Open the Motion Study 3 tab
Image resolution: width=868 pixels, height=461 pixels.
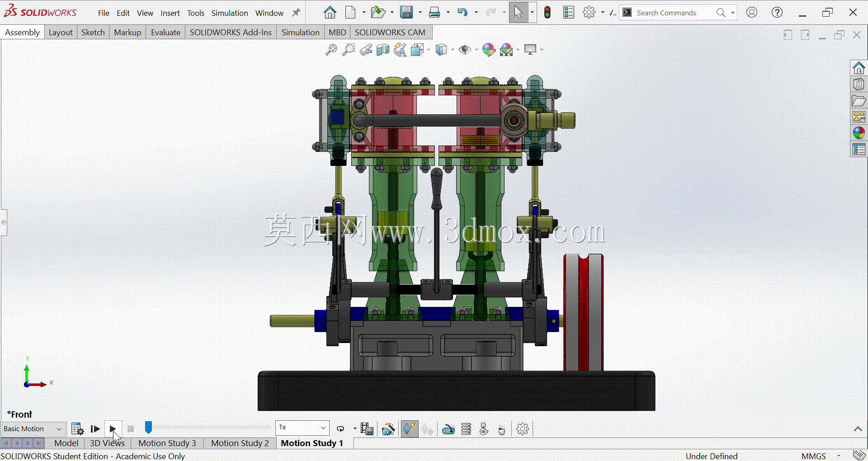[167, 443]
